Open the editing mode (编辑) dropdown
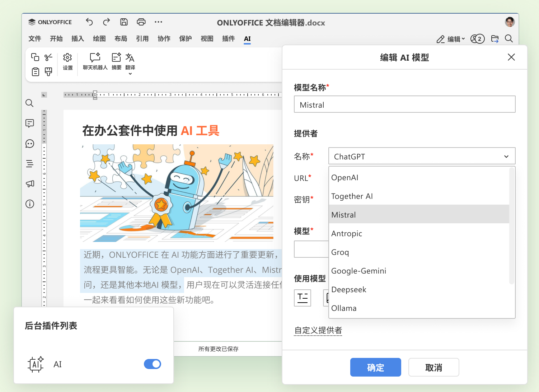The height and width of the screenshot is (392, 539). click(x=451, y=39)
